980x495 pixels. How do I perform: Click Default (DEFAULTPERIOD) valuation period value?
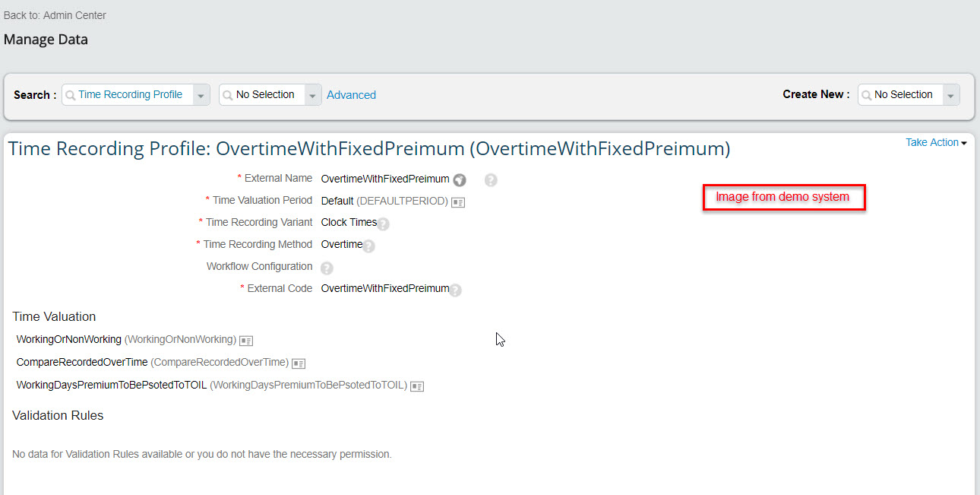click(384, 201)
